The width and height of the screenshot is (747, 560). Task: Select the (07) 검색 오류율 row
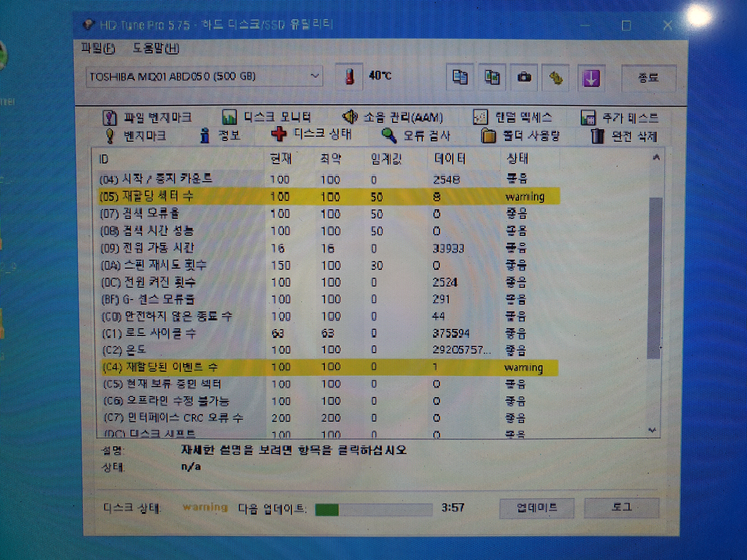point(329,214)
